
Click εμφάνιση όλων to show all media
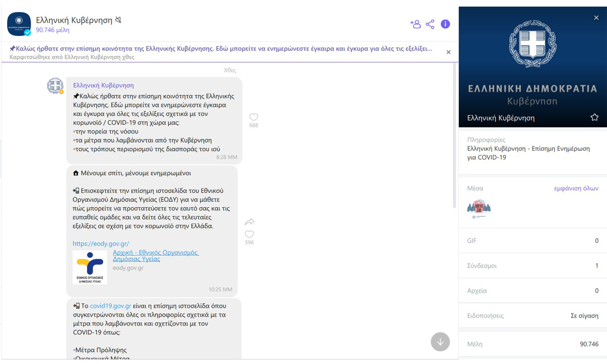(x=576, y=188)
